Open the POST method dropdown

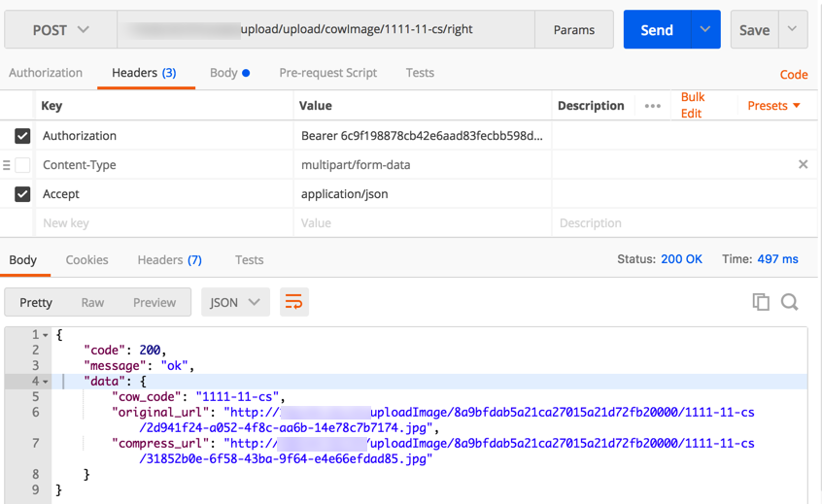pos(61,30)
